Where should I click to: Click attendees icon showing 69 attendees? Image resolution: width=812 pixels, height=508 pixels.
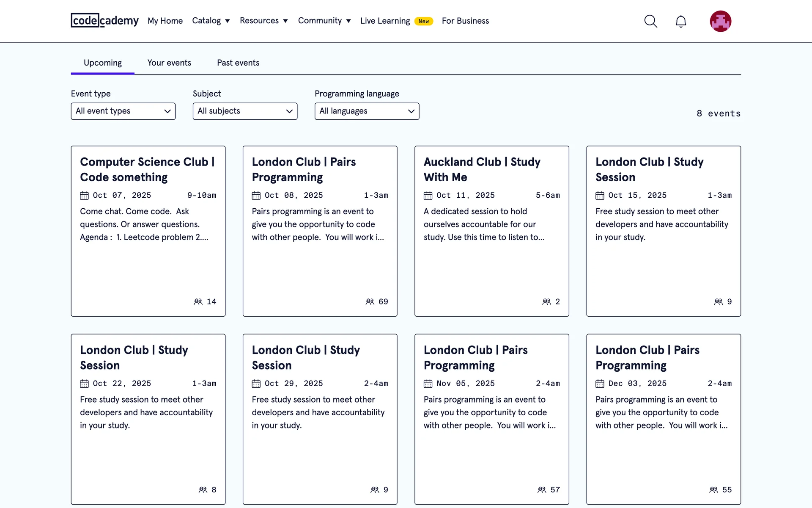pyautogui.click(x=370, y=301)
